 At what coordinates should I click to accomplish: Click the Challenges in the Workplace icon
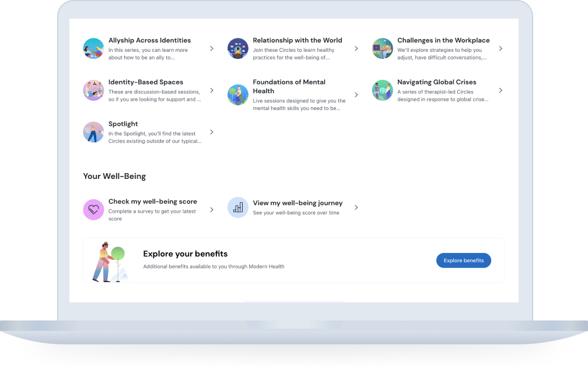(x=382, y=48)
